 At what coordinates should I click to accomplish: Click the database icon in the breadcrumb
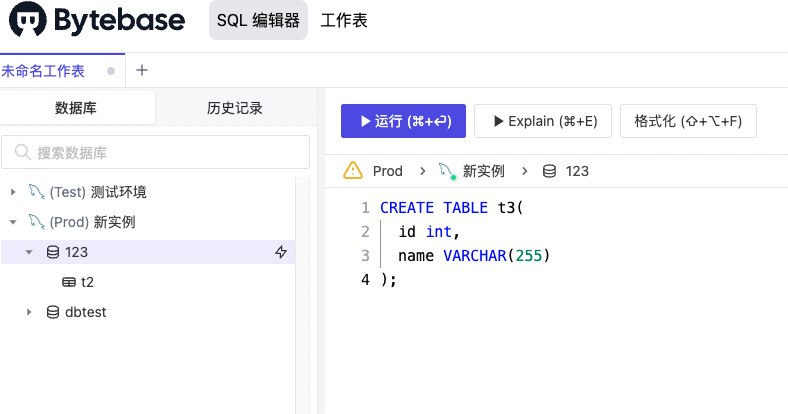pos(549,171)
